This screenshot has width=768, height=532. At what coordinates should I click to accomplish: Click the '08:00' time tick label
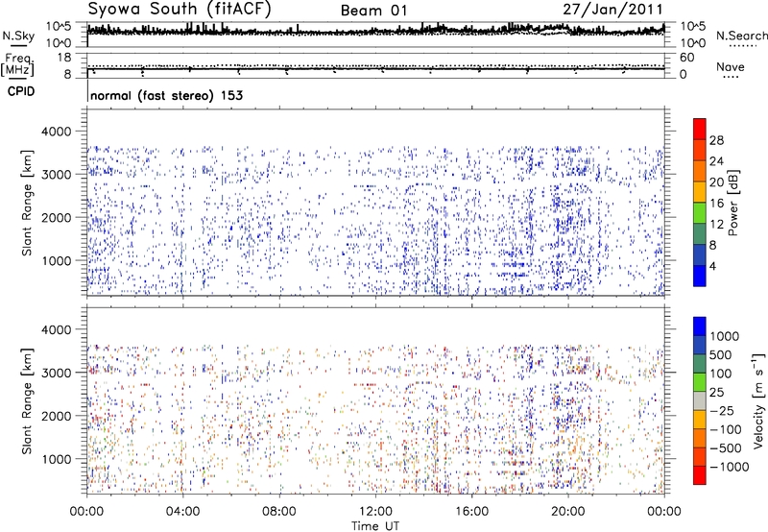coord(279,512)
